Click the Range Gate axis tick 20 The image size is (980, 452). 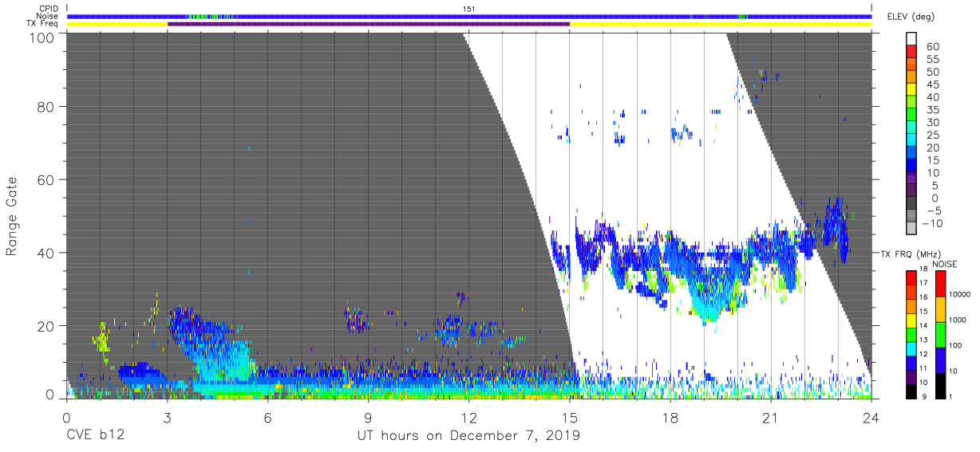[46, 326]
